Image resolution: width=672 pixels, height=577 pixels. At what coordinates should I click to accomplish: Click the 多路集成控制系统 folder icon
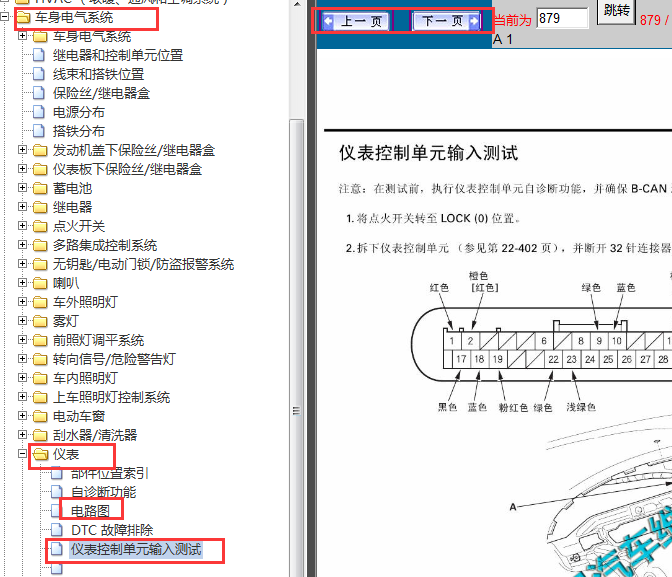coord(40,245)
